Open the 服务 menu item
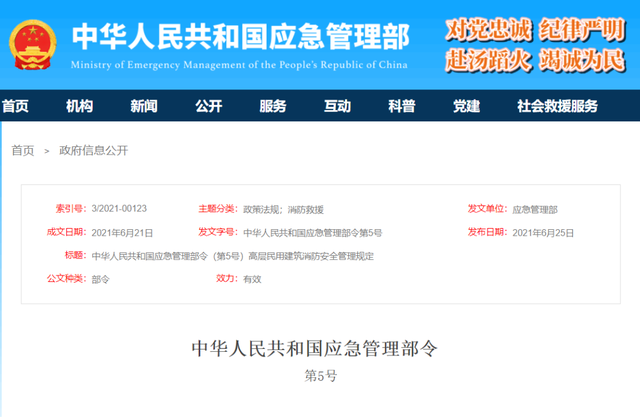 (x=272, y=106)
